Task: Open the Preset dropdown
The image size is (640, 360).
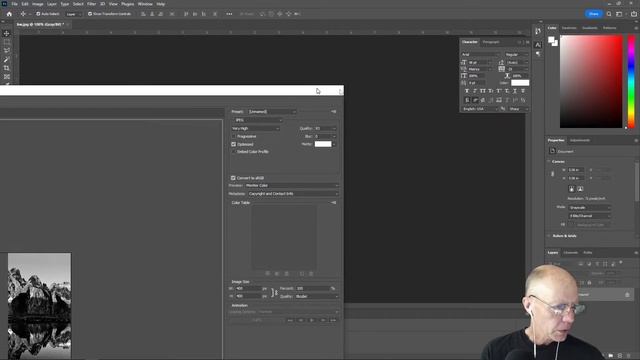Action: click(272, 111)
